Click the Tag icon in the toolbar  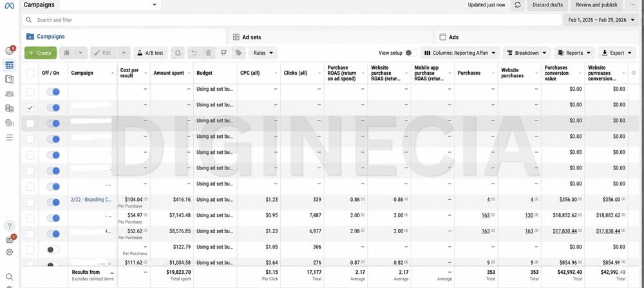coord(238,53)
